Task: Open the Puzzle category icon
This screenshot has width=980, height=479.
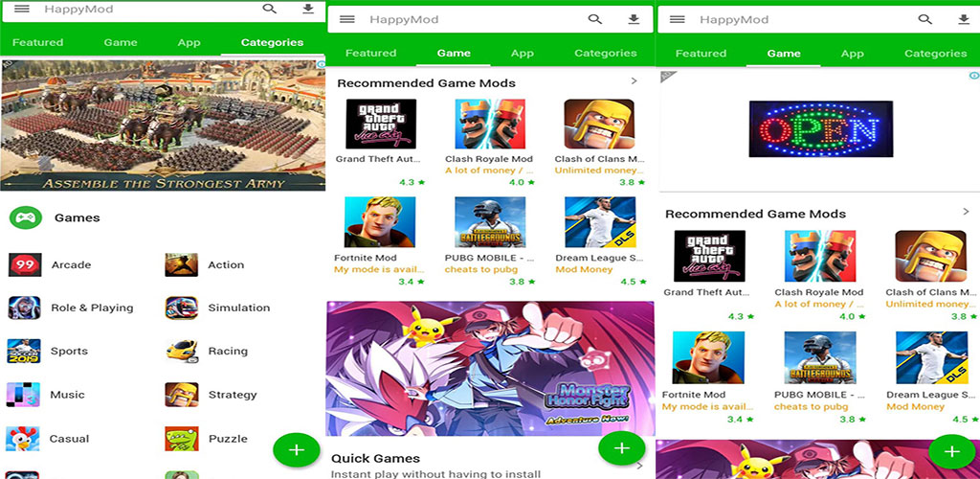Action: (x=181, y=439)
